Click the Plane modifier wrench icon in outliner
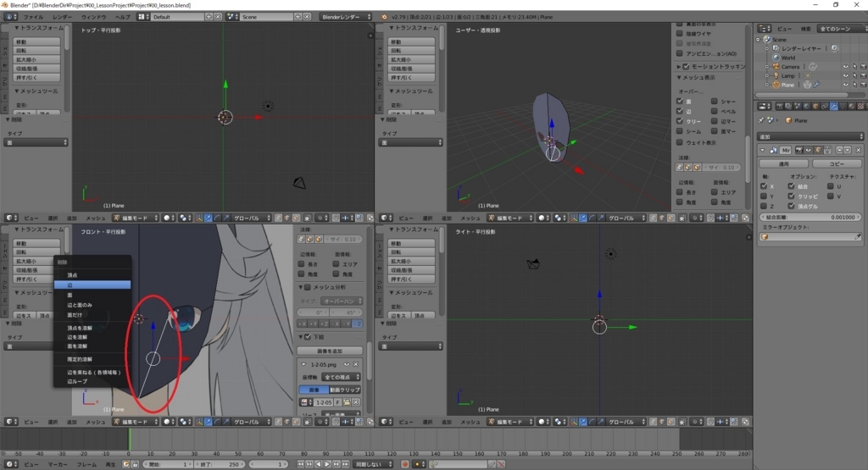This screenshot has height=470, width=868. (816, 86)
